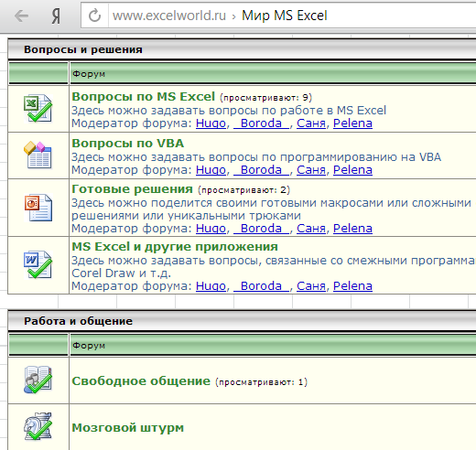Screen dimensions: 476x450
Task: Open the Свободное общение forum
Action: (141, 381)
